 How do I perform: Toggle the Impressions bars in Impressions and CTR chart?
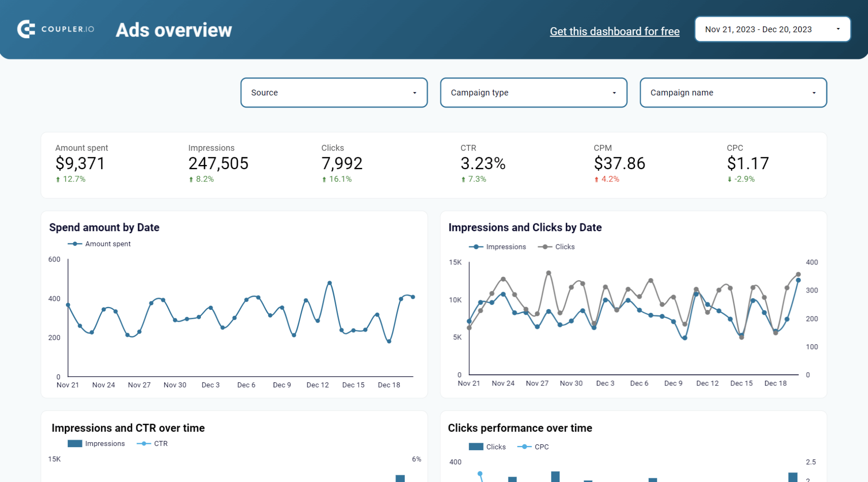point(96,443)
